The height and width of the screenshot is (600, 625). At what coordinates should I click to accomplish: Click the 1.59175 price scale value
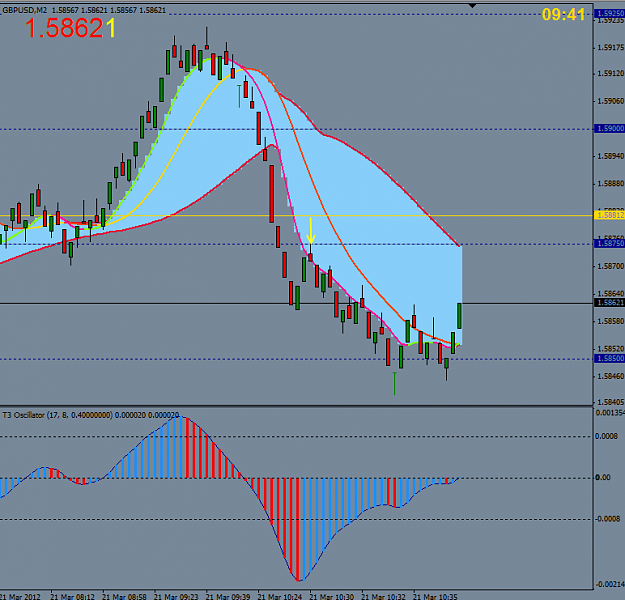click(x=610, y=48)
